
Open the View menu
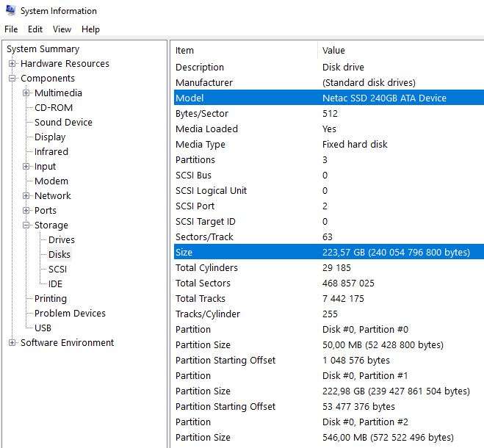coord(62,29)
